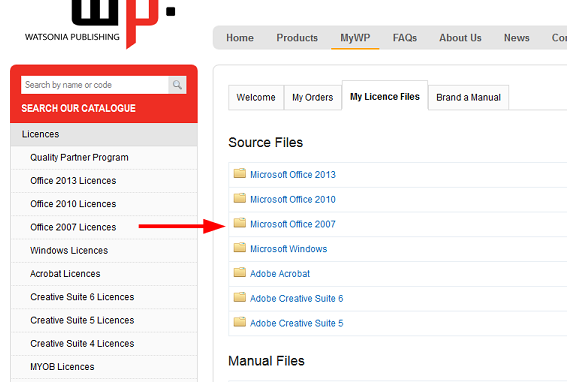Click folder icon beside Adobe Creative Suite 5
The image size is (567, 382).
point(240,322)
